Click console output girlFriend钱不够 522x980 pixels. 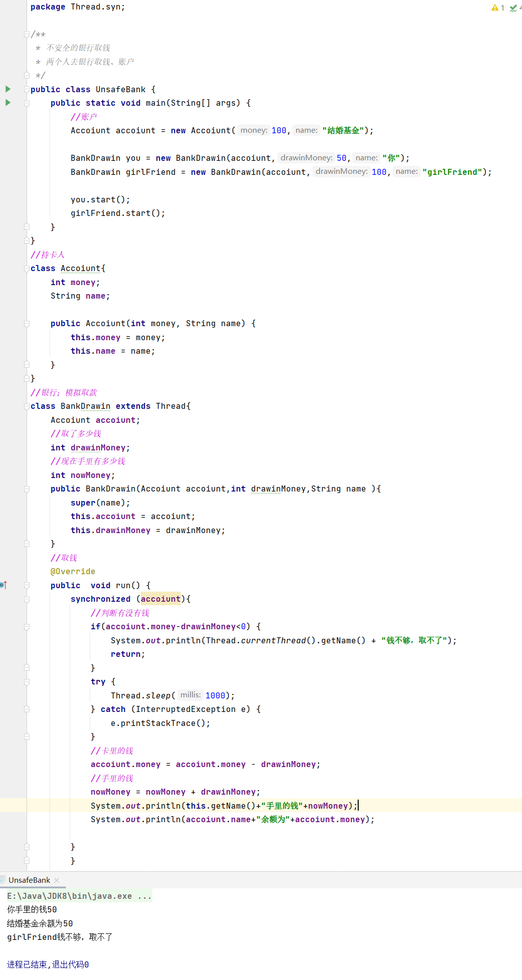point(60,937)
